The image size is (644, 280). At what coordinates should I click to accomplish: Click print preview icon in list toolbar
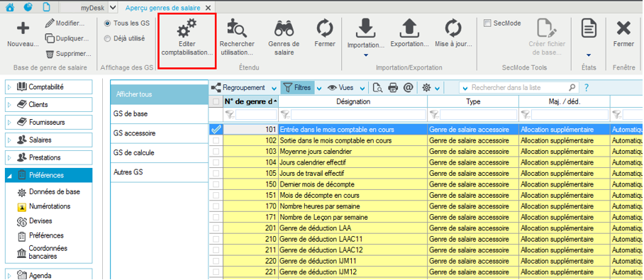[378, 87]
